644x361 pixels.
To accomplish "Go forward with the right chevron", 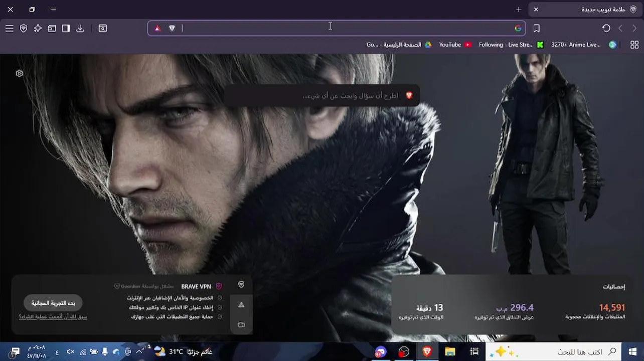I will coord(634,29).
